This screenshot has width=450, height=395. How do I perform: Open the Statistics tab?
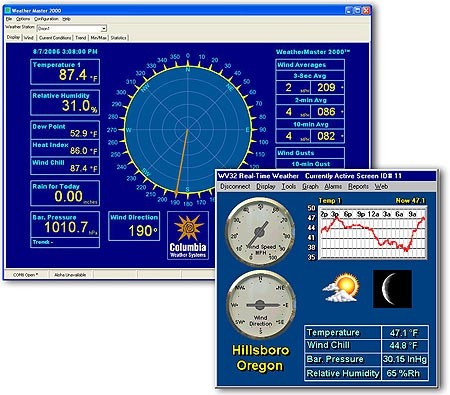pos(118,38)
